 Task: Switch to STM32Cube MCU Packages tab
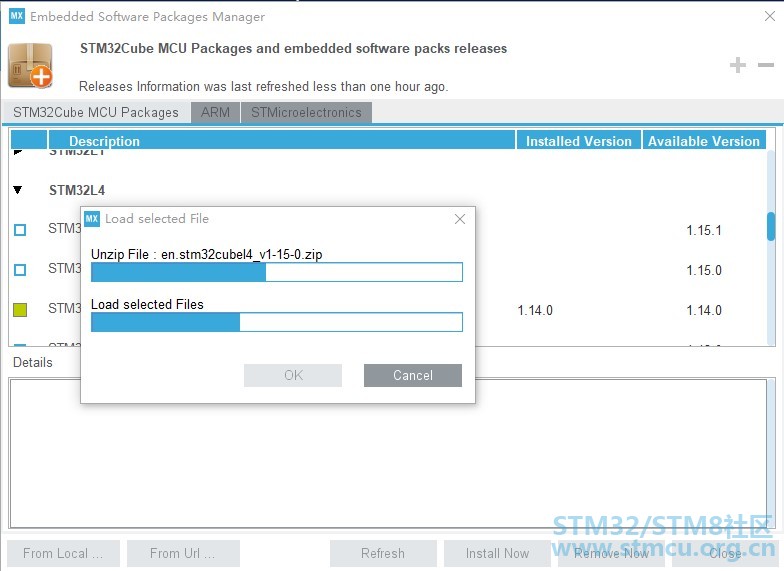click(x=96, y=112)
